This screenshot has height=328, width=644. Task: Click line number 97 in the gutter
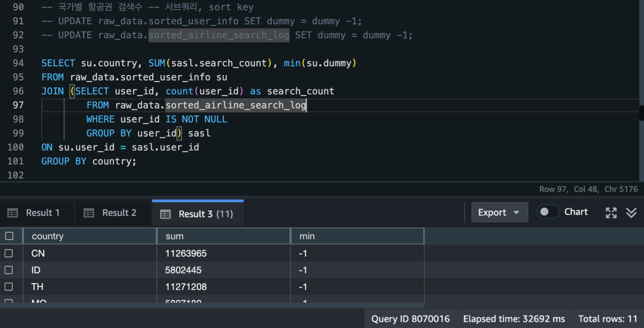tap(18, 105)
